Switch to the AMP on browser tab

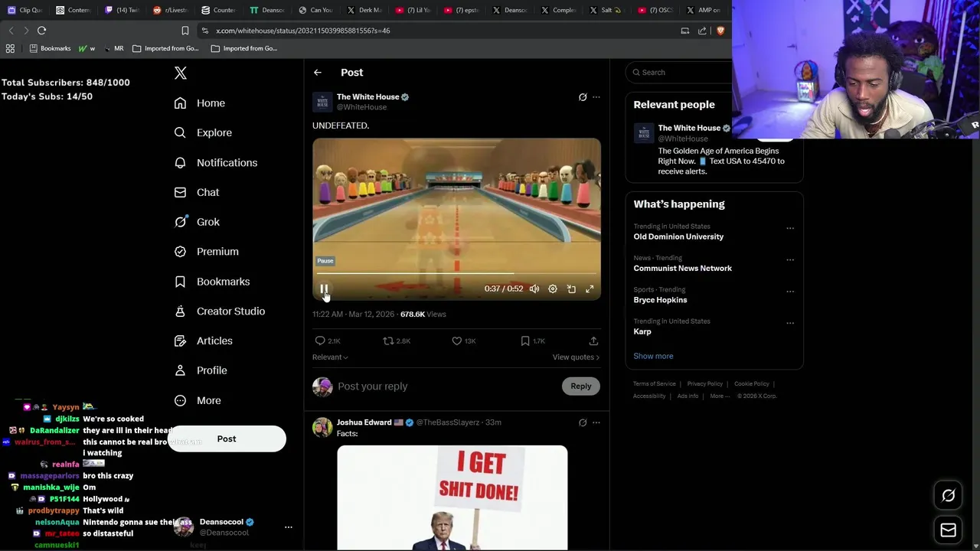point(703,10)
